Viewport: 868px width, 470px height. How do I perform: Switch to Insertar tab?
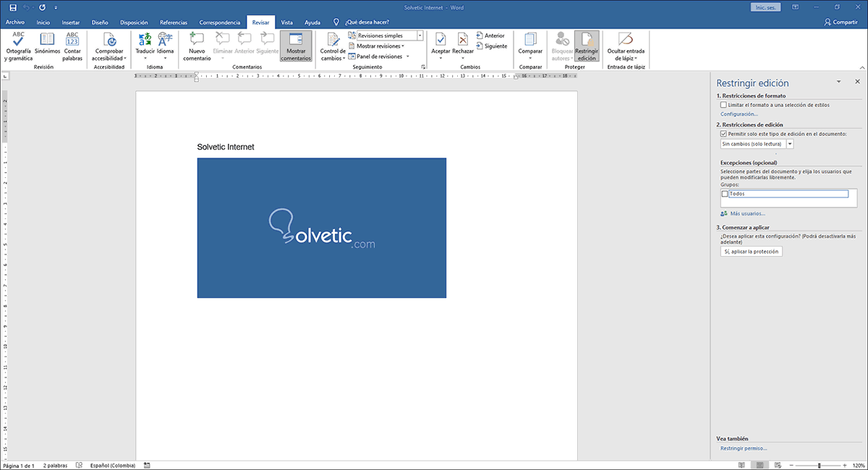71,22
